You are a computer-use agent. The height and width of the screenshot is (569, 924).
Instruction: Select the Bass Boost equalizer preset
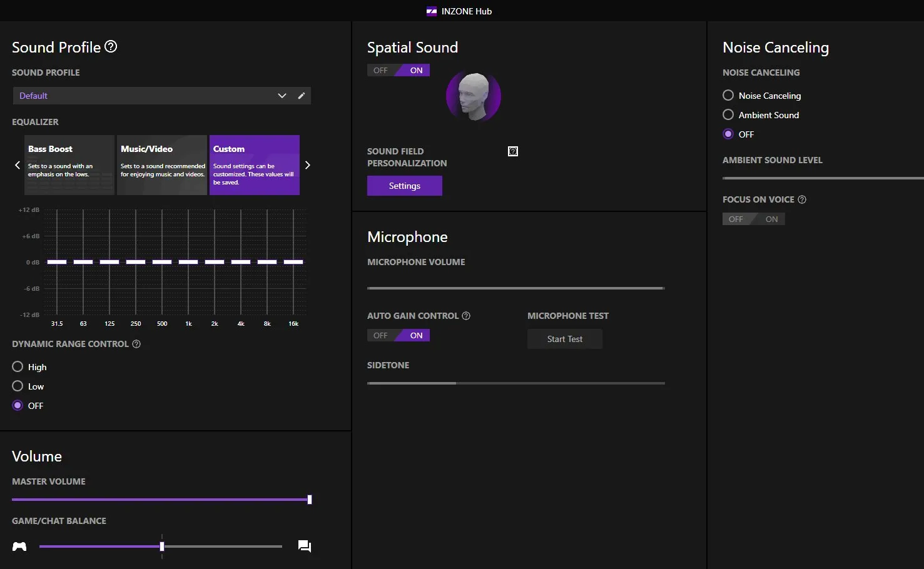pos(69,164)
